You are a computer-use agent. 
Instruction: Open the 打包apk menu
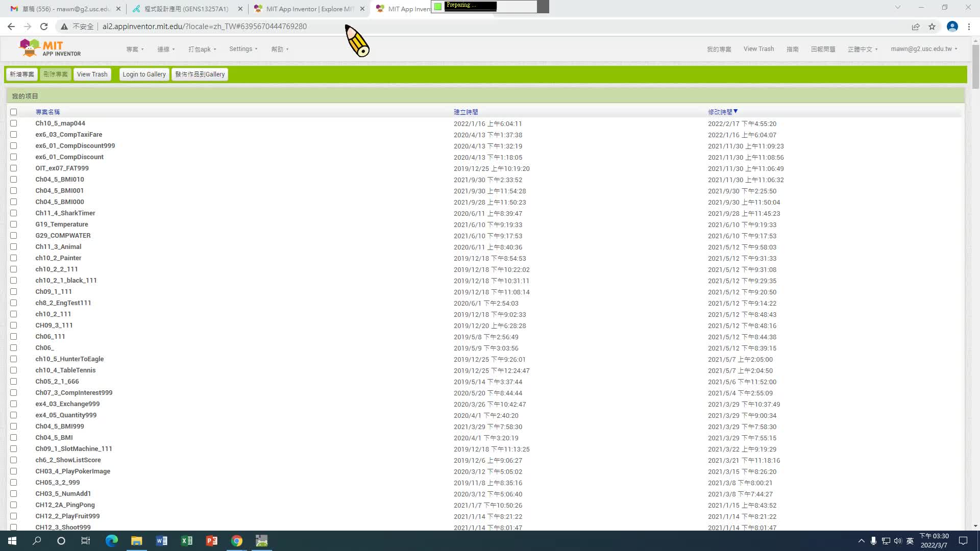point(202,49)
